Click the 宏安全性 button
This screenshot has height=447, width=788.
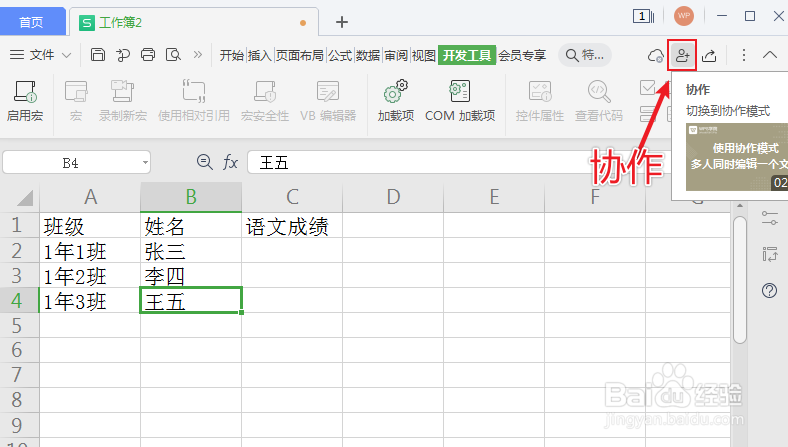point(265,101)
